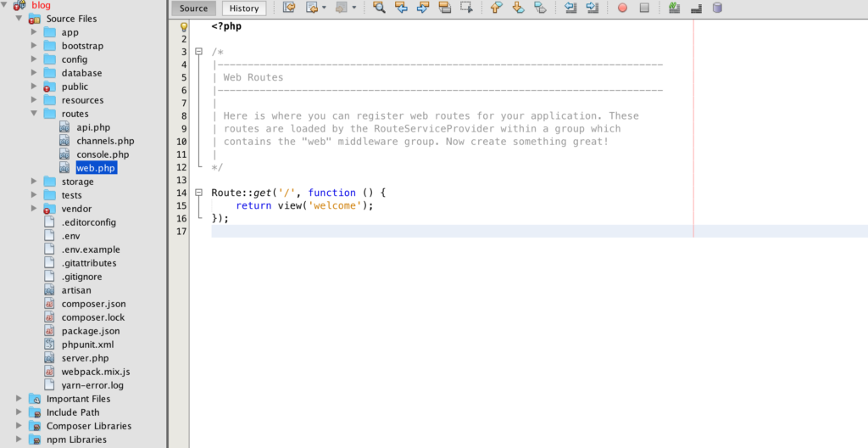Open the Back navigation dropdown arrow
The image size is (868, 448).
(x=324, y=8)
